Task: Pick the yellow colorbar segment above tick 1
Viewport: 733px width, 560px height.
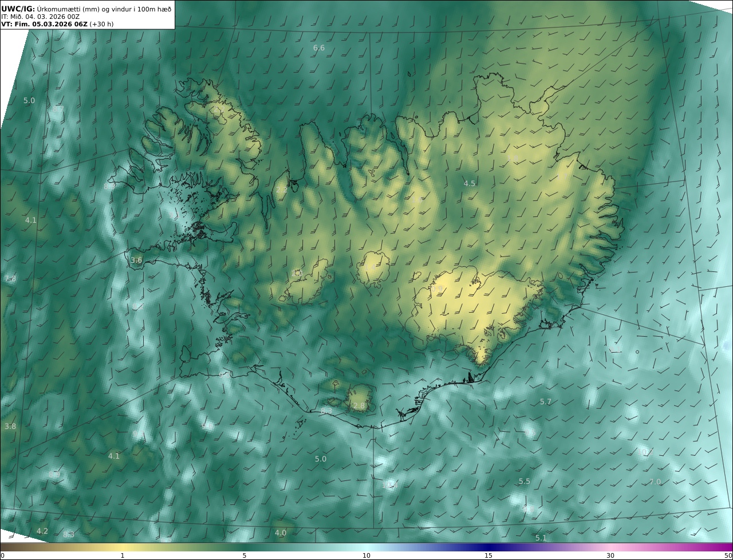Action: pyautogui.click(x=123, y=547)
